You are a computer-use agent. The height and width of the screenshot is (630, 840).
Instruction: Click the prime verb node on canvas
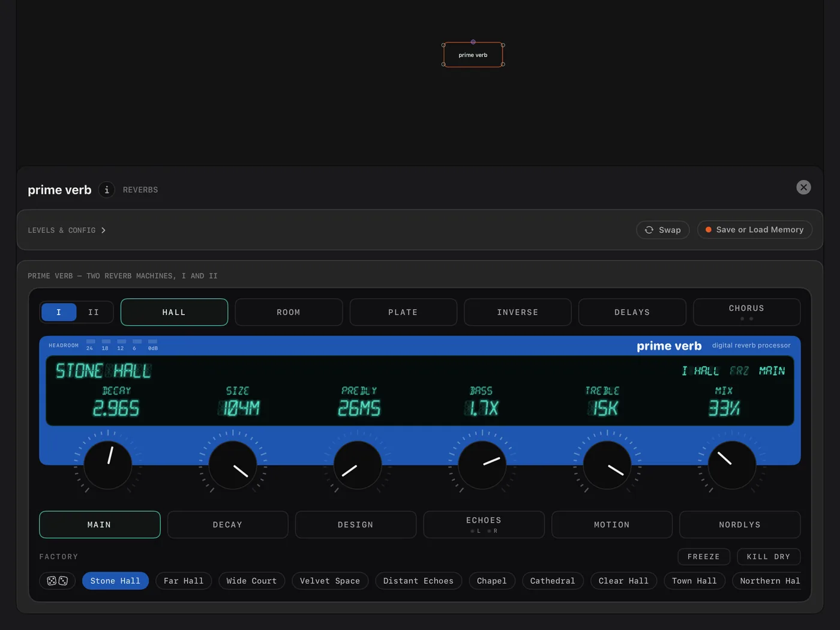click(x=473, y=55)
